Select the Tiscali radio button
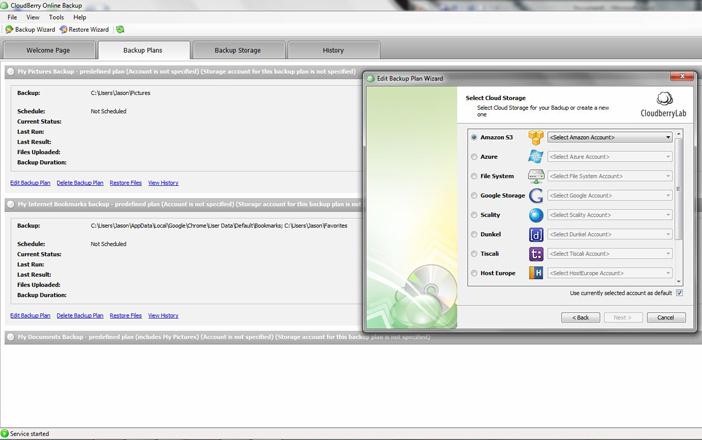 (x=474, y=254)
